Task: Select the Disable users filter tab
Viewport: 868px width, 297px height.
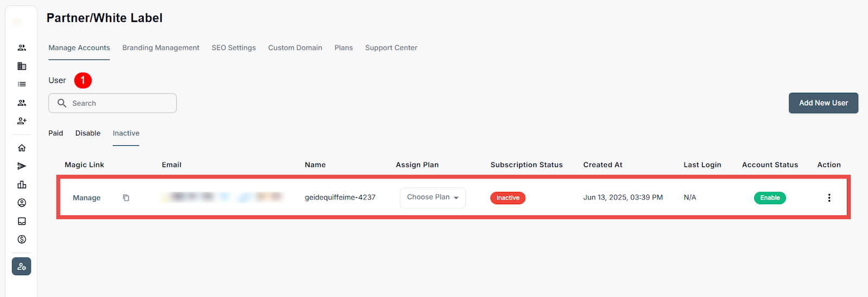Action: click(88, 133)
